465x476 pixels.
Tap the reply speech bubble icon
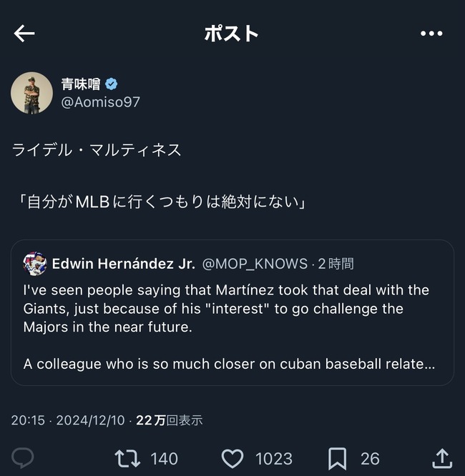22,458
